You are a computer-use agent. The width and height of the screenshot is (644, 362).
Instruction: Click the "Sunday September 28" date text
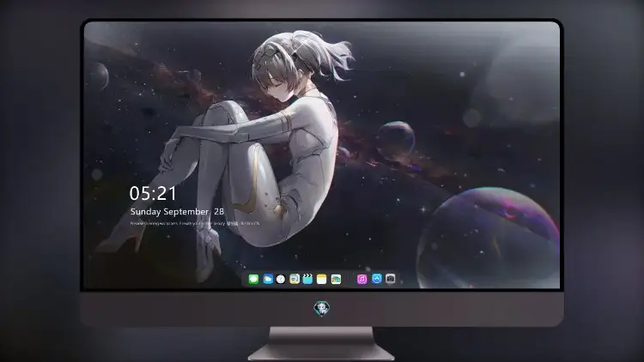(177, 212)
